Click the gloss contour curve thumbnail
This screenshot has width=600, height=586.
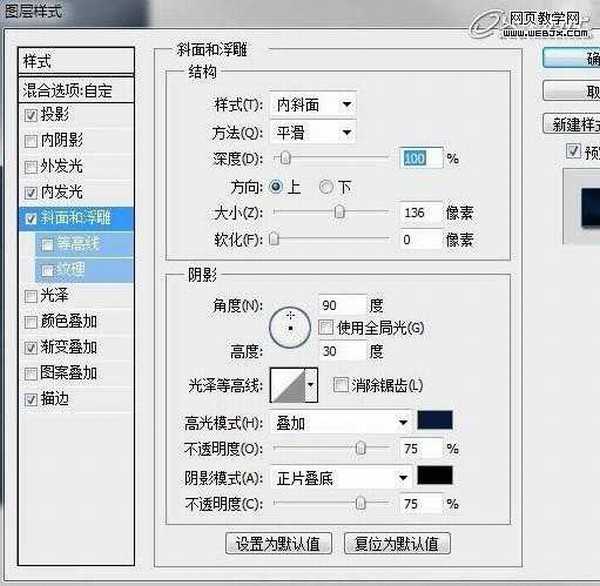[288, 384]
